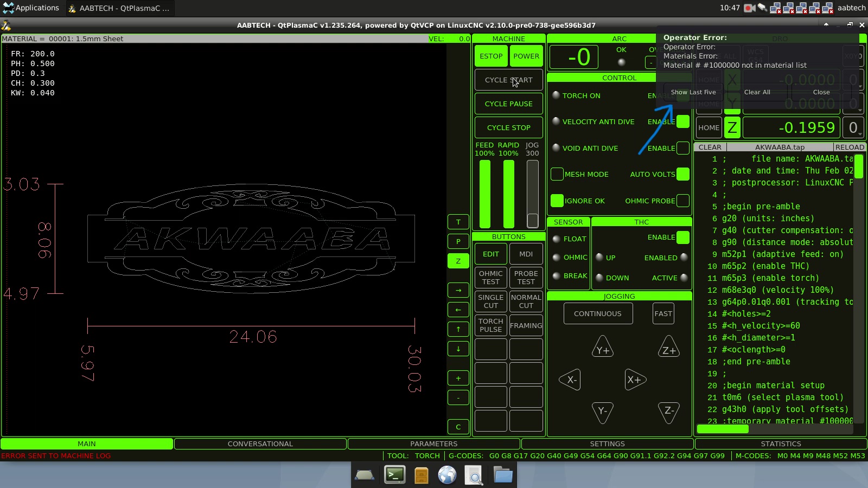Jog the X- axis button
Image resolution: width=868 pixels, height=488 pixels.
click(x=570, y=380)
